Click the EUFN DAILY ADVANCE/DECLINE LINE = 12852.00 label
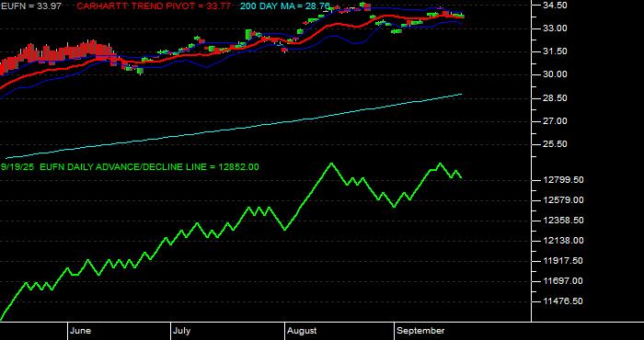This screenshot has height=340, width=644. [x=149, y=167]
